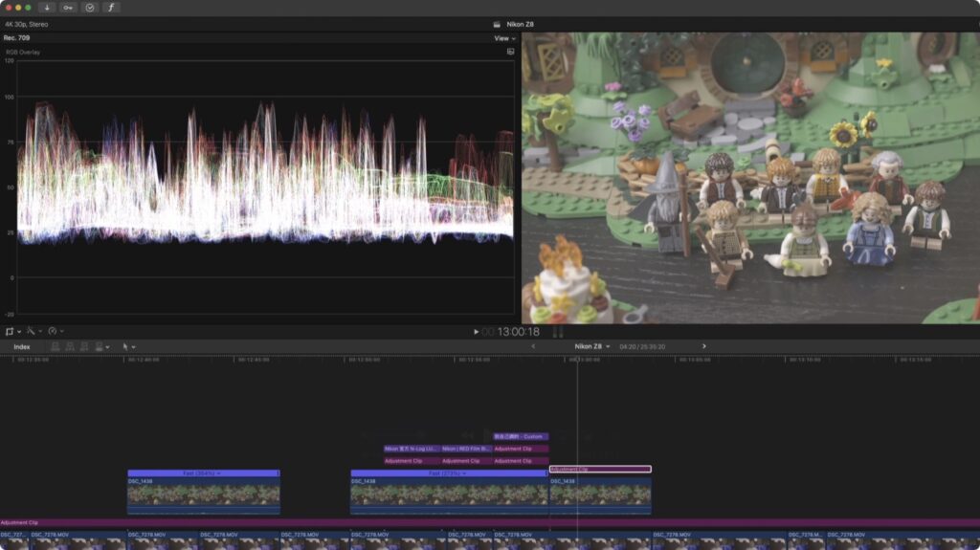This screenshot has width=980, height=550.
Task: Select the Nikon RED Film adjustment clip
Action: [x=466, y=449]
